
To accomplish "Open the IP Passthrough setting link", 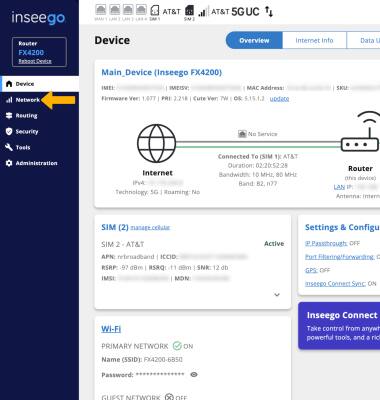I will (x=326, y=243).
